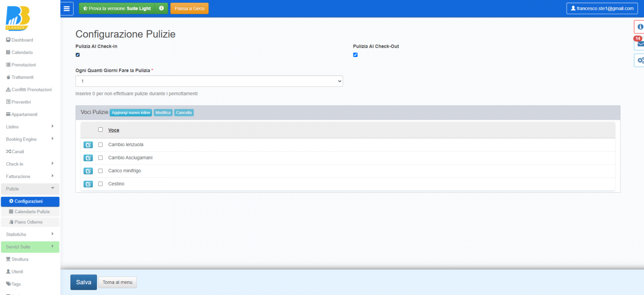
Task: Toggle sidebar with hamburger menu button
Action: (67, 8)
